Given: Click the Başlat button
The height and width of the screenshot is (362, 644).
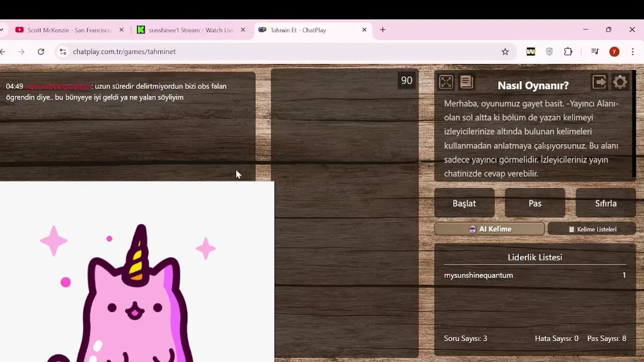Looking at the screenshot, I should click(464, 203).
